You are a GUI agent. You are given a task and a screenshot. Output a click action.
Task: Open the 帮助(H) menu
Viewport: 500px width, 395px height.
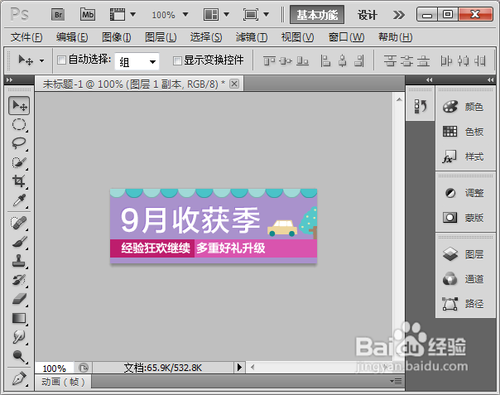395,37
